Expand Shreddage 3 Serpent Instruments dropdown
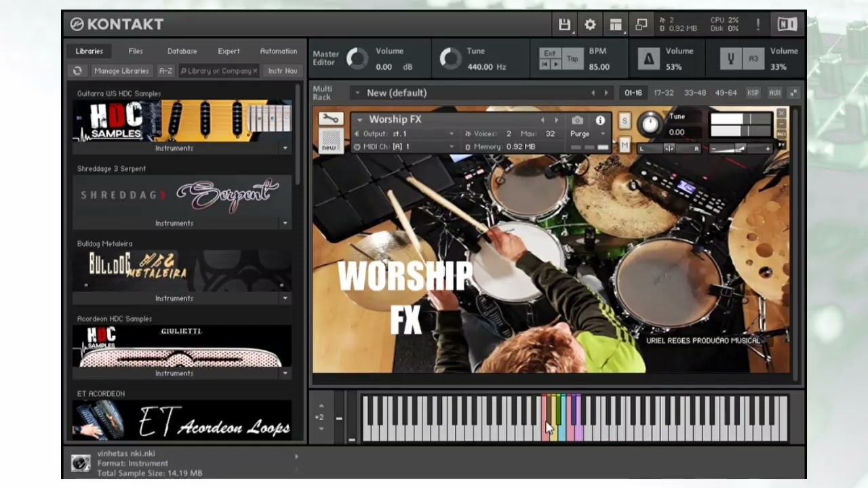Screen dimensions: 868x488 [285, 224]
